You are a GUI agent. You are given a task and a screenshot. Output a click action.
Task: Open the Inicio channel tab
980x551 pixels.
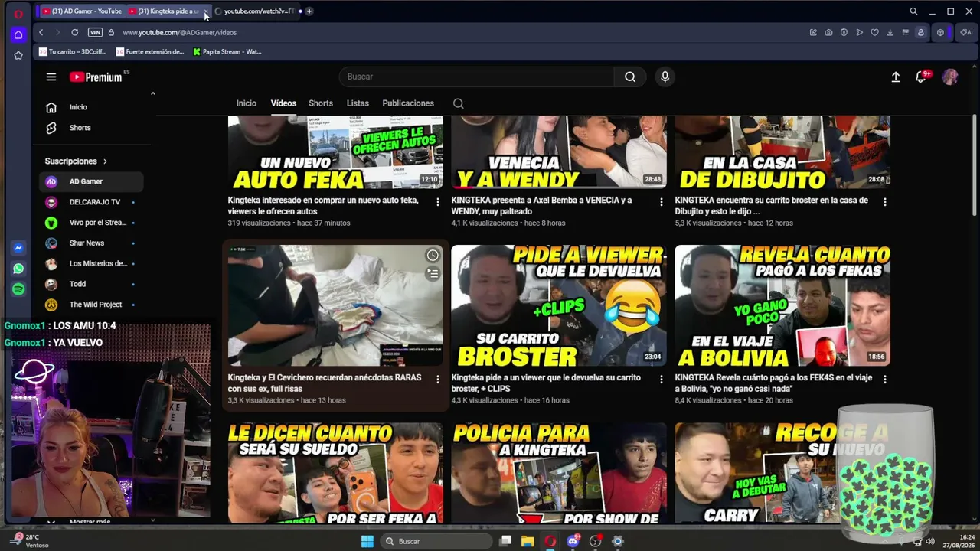click(247, 103)
